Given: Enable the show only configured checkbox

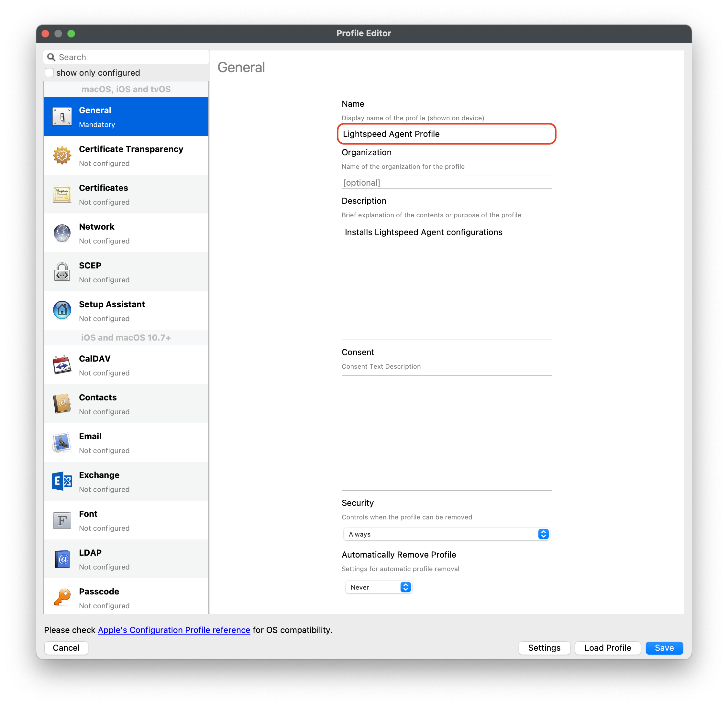Looking at the screenshot, I should 49,72.
